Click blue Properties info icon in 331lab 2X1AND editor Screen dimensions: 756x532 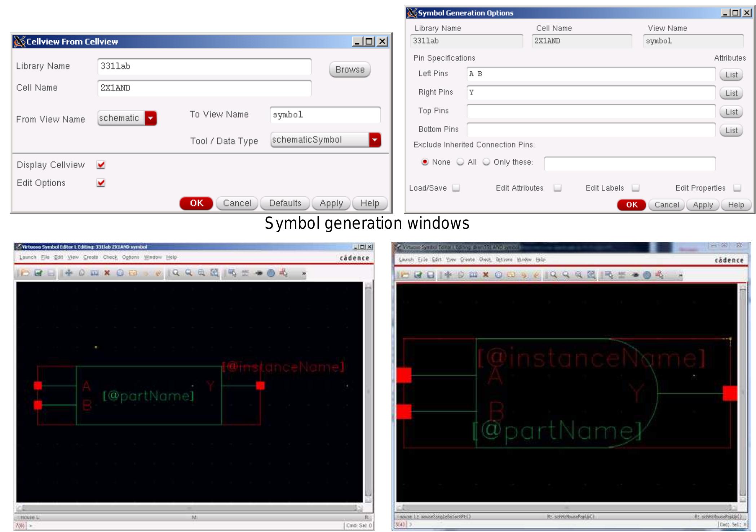click(120, 273)
